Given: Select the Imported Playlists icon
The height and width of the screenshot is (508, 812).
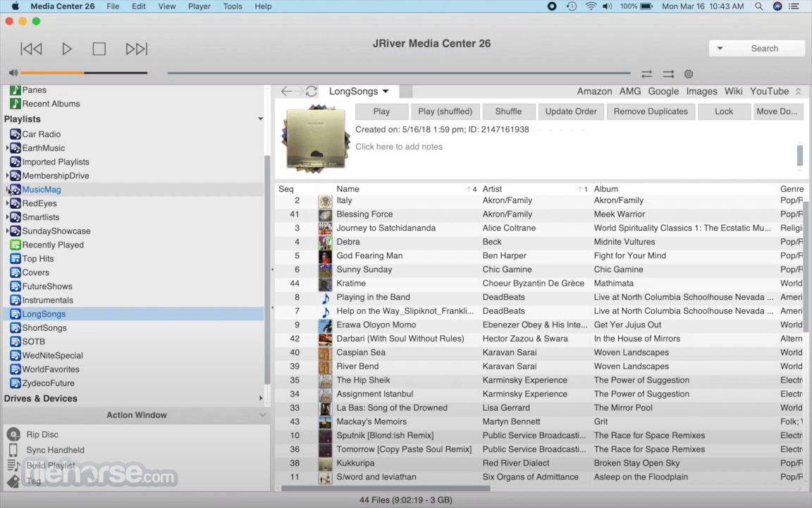Looking at the screenshot, I should (x=16, y=162).
